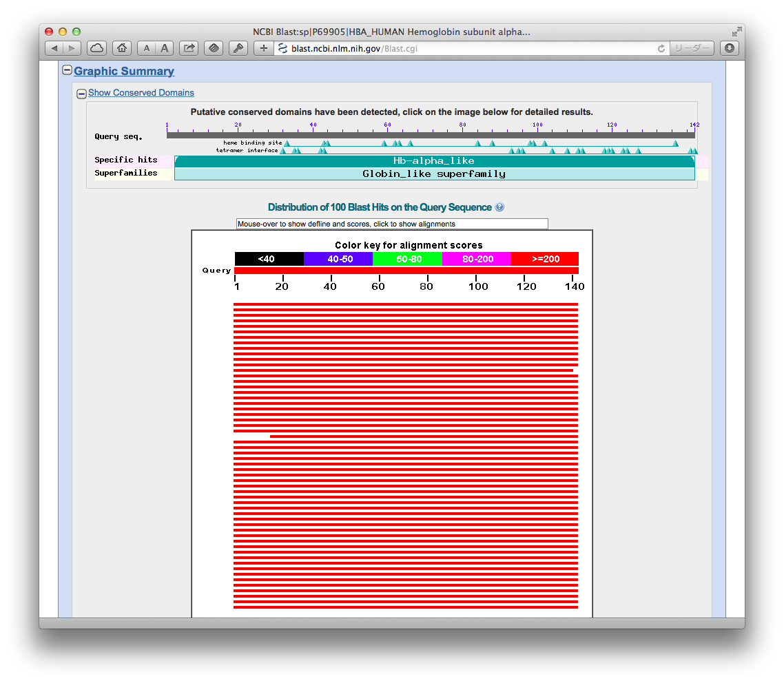Open a new tab with the plus icon
784x683 pixels.
[x=263, y=48]
